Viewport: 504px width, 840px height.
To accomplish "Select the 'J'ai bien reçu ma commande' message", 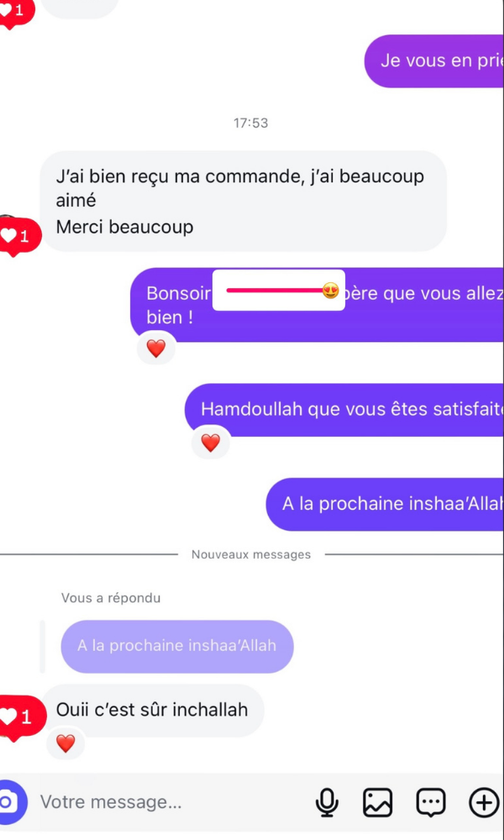I will point(244,201).
